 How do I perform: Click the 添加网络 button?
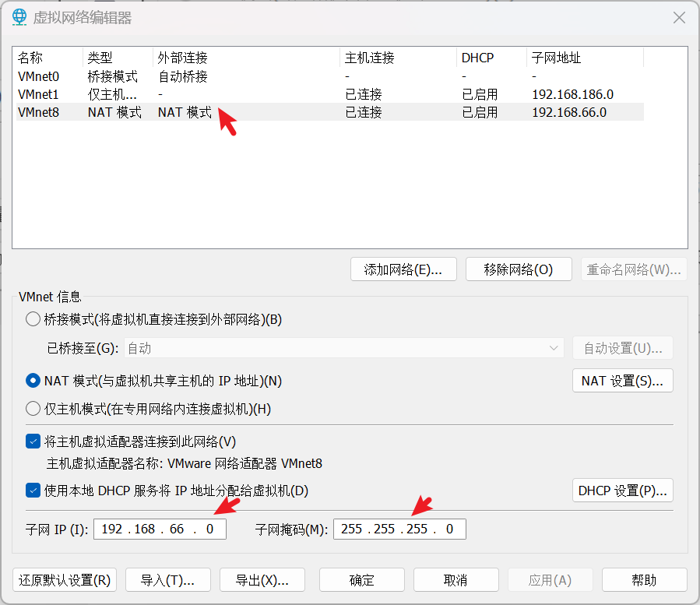pos(403,269)
